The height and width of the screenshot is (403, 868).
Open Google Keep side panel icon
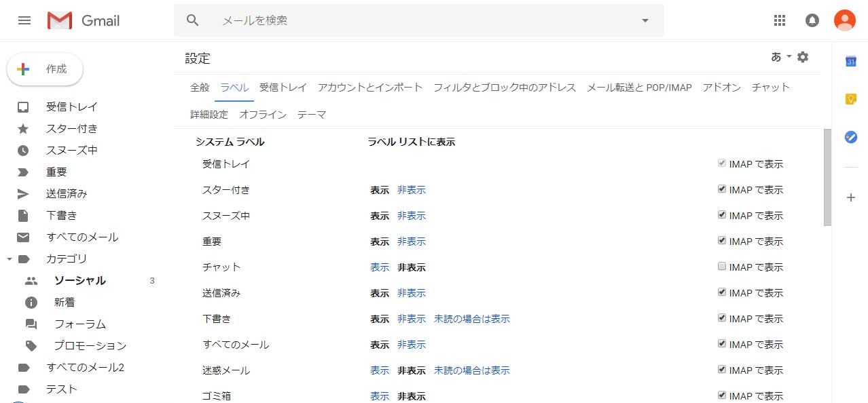point(850,99)
